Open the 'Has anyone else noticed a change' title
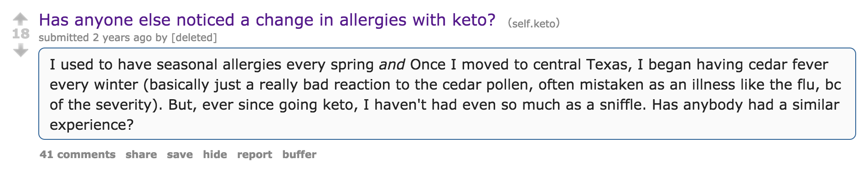This screenshot has width=868, height=170. point(267,20)
